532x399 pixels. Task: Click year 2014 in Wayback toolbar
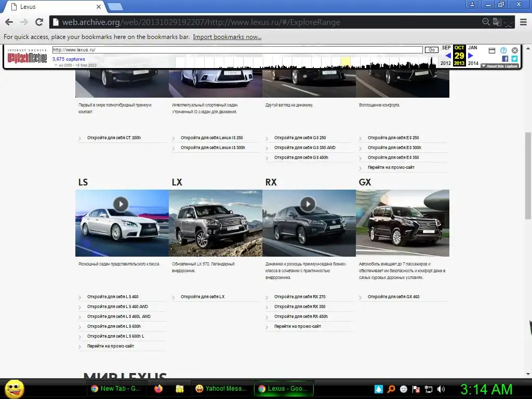click(x=473, y=63)
